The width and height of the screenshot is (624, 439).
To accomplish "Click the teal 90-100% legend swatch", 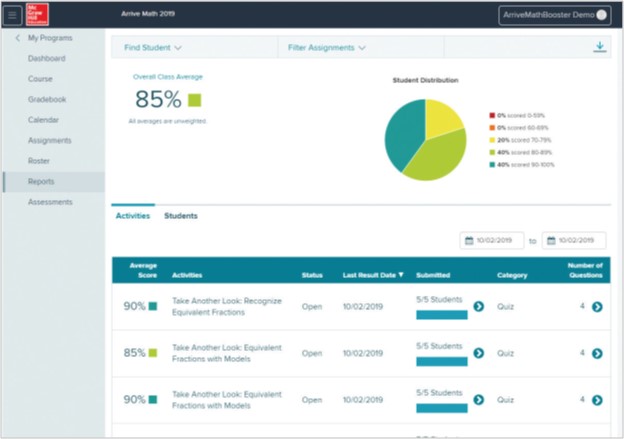I will 492,165.
